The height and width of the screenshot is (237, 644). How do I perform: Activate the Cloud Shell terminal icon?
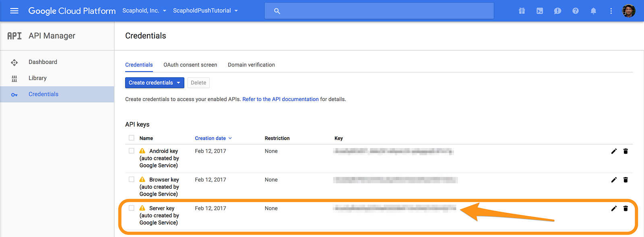tap(540, 11)
